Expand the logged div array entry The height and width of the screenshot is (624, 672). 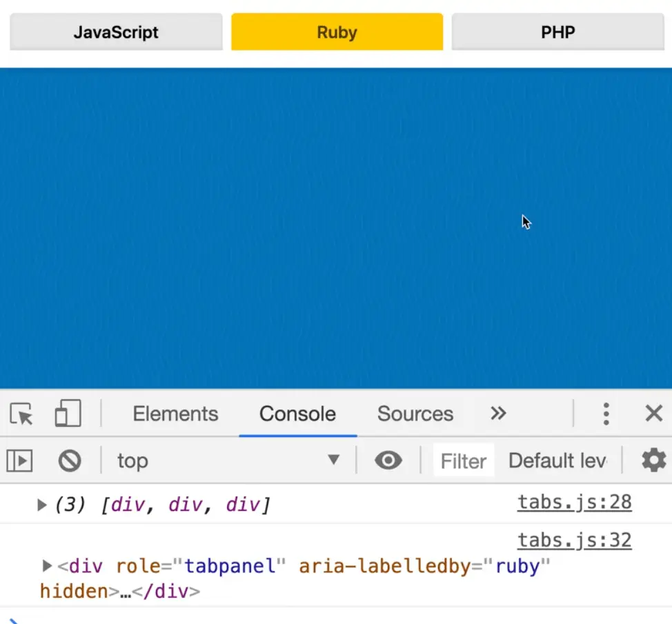[x=42, y=505]
